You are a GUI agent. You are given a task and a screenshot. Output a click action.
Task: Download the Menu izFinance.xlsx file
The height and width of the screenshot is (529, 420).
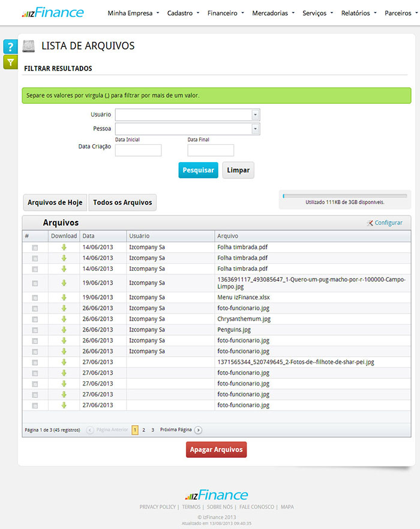tap(64, 297)
